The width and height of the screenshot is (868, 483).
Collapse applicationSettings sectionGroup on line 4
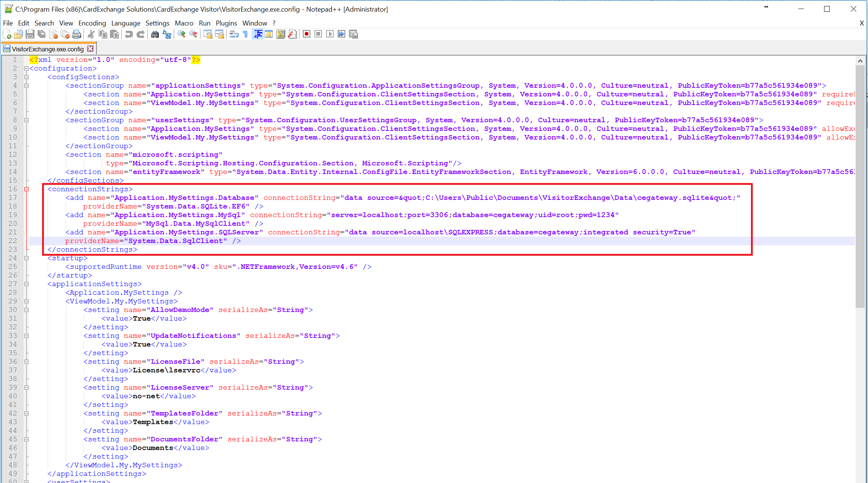pos(26,86)
